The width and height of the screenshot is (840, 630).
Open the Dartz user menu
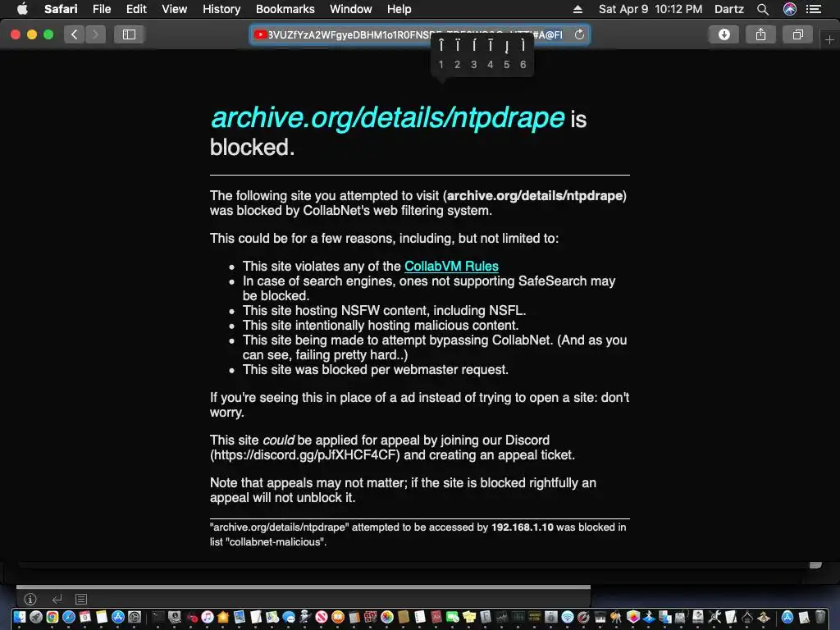coord(728,9)
